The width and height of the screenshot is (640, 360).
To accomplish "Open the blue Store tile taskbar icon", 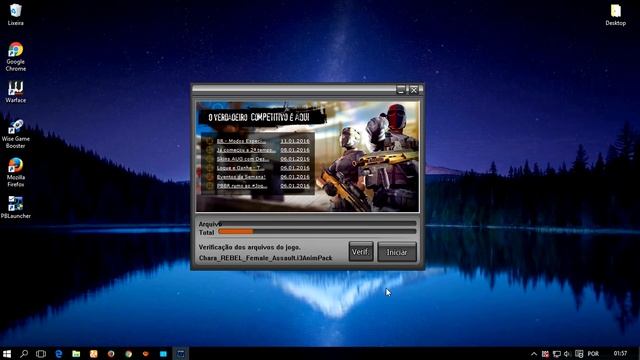I will click(163, 354).
